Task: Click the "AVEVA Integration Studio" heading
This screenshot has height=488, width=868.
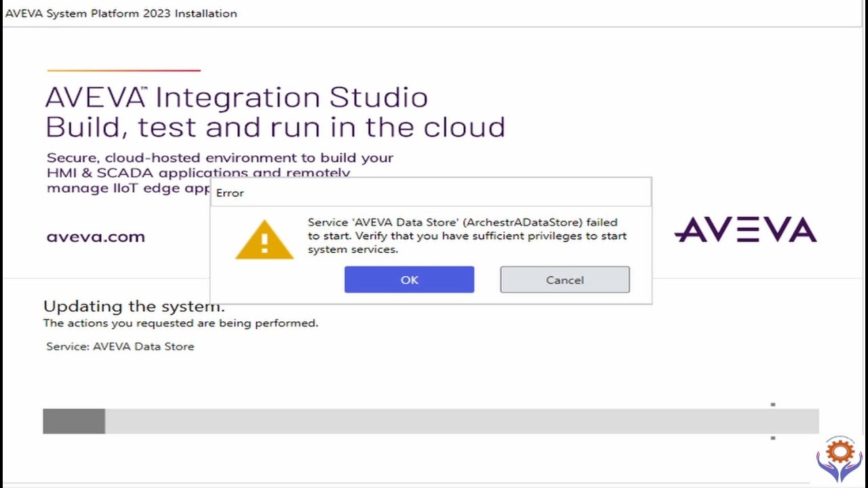Action: 237,98
